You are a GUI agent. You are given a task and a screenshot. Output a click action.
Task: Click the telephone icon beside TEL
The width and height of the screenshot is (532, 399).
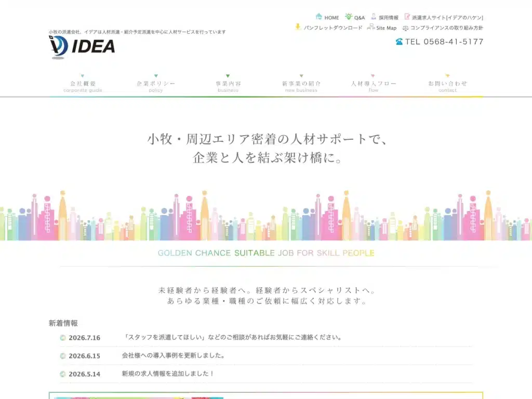(400, 42)
